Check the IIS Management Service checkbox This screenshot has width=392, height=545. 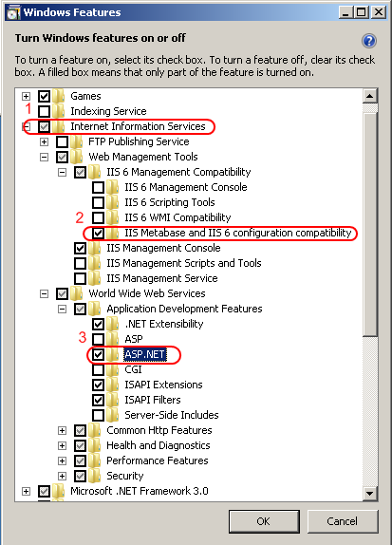[80, 278]
